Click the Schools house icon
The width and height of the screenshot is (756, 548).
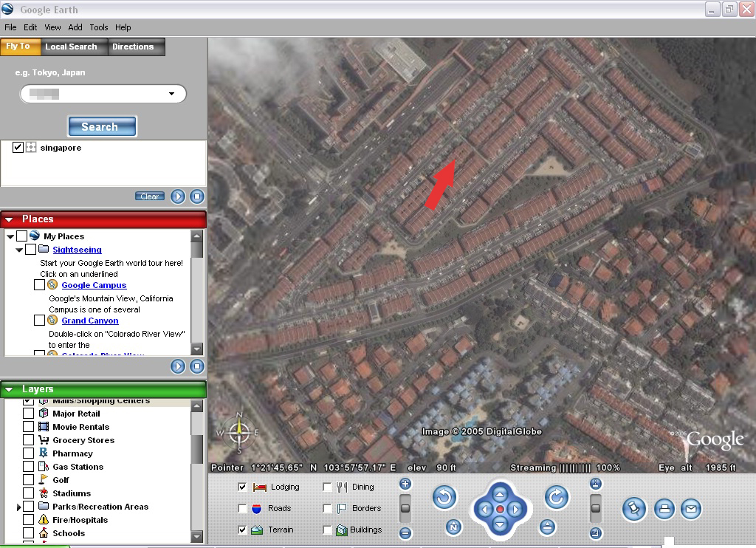click(44, 533)
